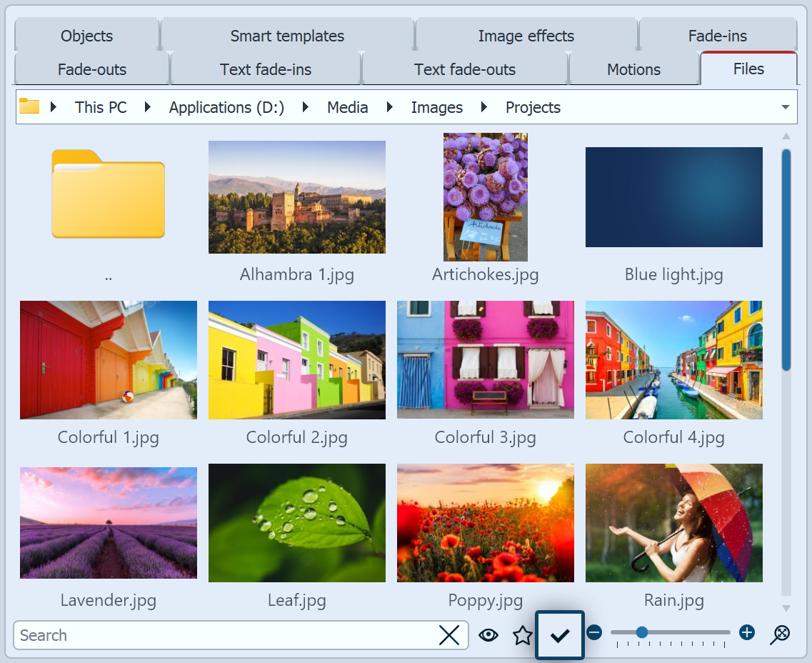This screenshot has height=663, width=812.
Task: Open the breadcrumb path dropdown
Action: click(786, 106)
